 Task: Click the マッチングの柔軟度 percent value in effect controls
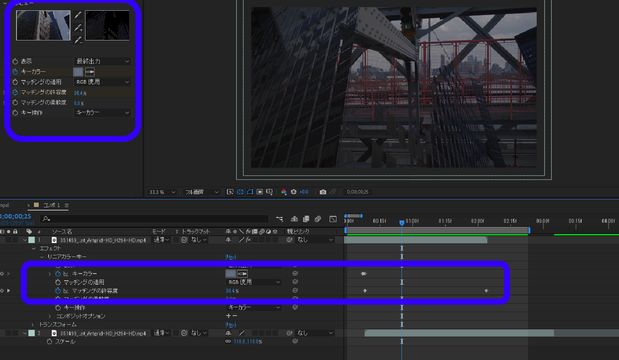(79, 103)
